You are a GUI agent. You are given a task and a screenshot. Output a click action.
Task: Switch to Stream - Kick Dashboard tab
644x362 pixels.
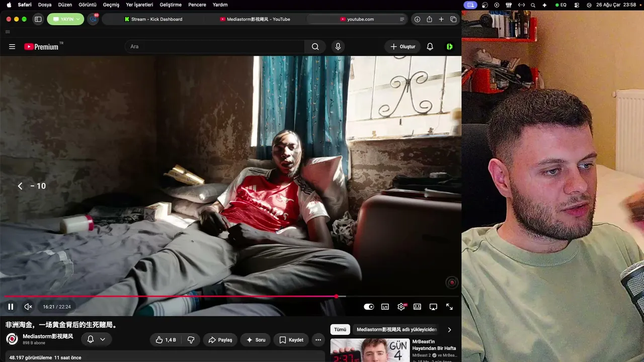(x=153, y=19)
